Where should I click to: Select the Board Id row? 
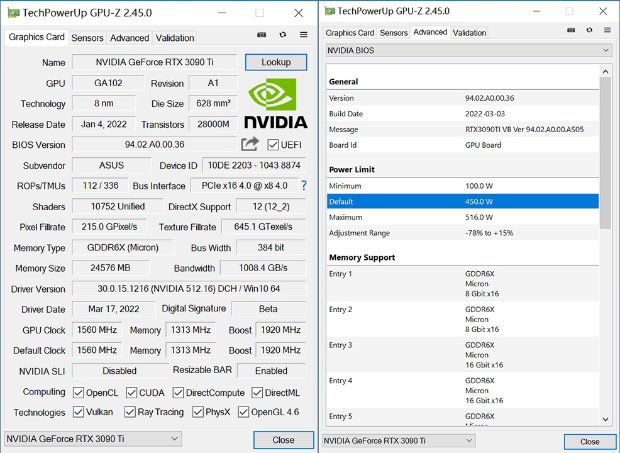pyautogui.click(x=463, y=145)
